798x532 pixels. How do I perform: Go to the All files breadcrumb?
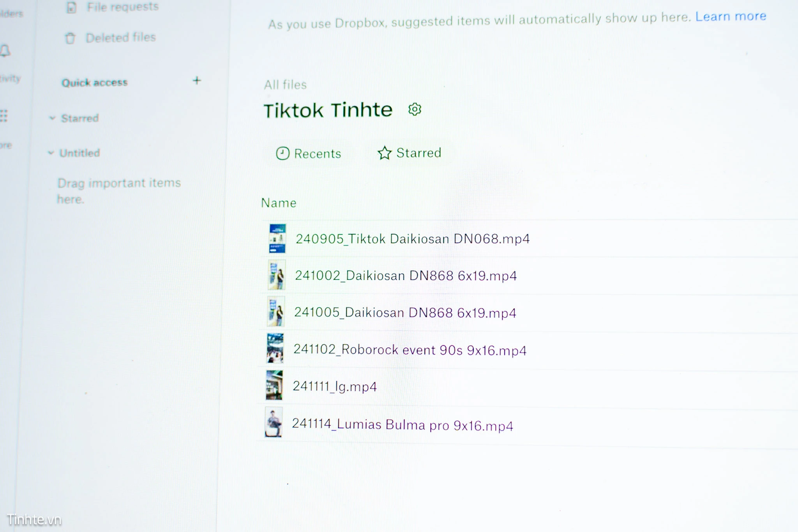(285, 85)
